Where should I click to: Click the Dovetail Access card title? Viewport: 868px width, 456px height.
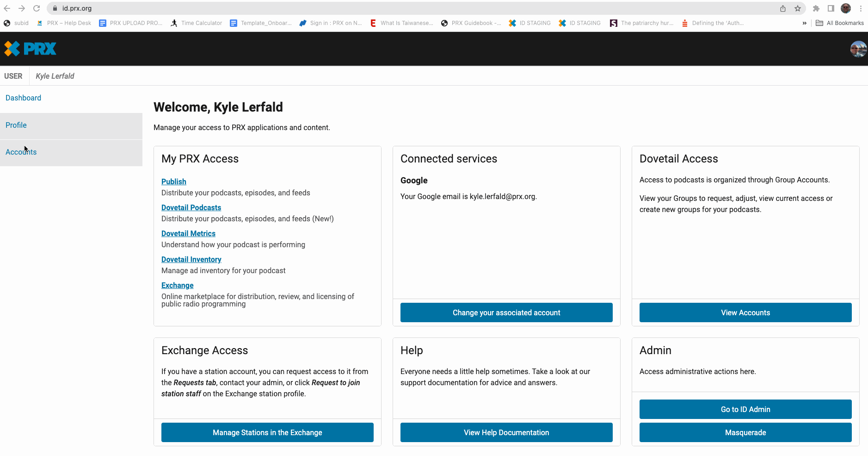678,159
